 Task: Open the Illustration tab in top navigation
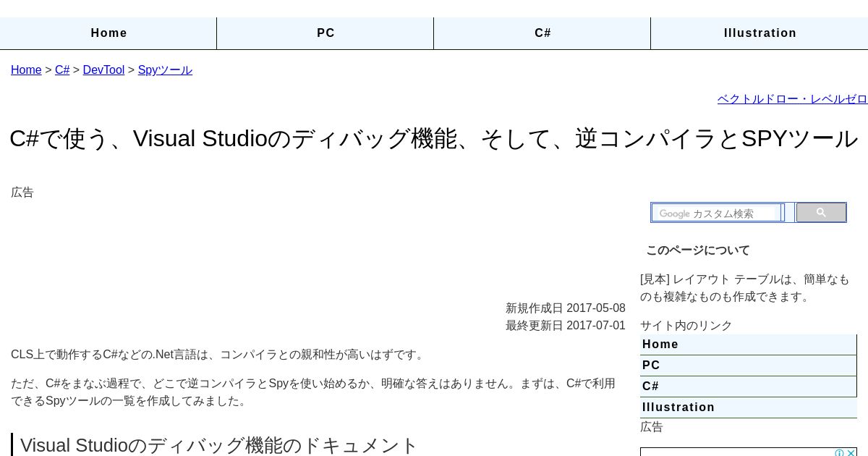759,33
